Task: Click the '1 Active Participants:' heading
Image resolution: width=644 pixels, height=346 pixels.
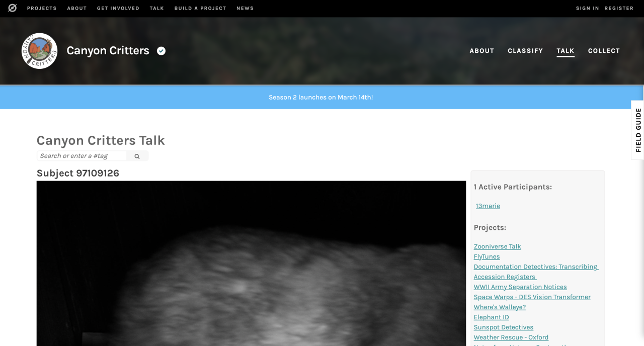Action: (513, 187)
